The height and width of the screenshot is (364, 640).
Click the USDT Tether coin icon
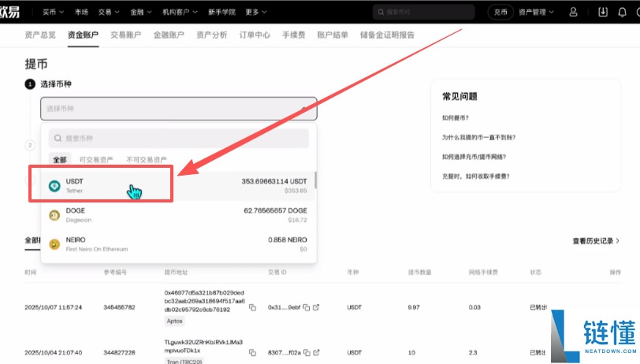click(x=54, y=186)
